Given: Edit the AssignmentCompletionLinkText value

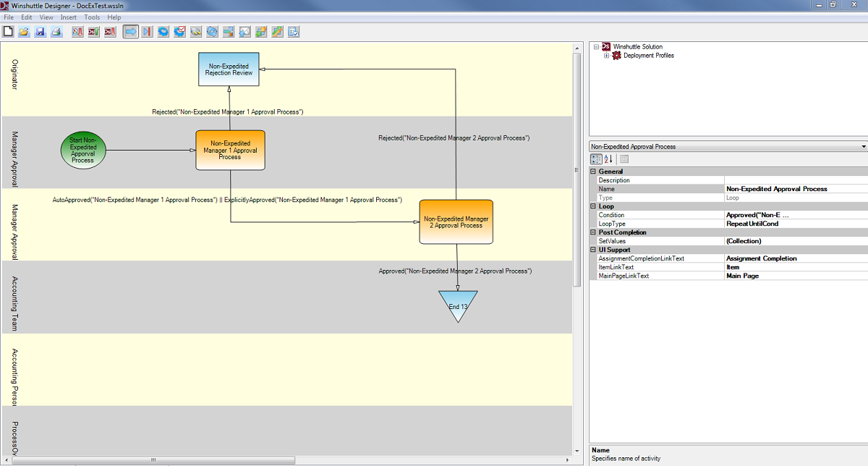Looking at the screenshot, I should [x=796, y=258].
